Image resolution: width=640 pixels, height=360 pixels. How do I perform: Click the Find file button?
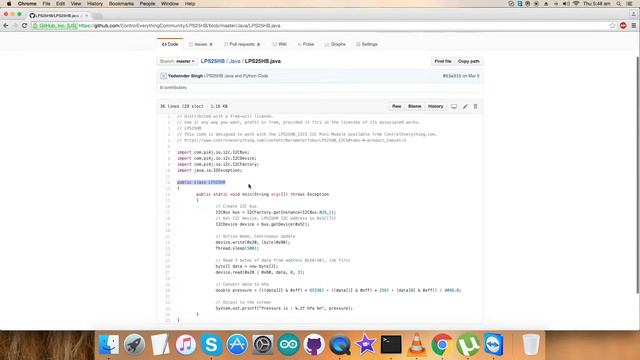click(442, 61)
